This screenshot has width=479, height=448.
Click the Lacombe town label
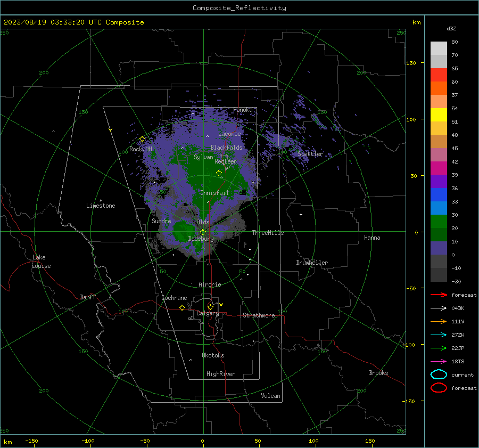229,134
